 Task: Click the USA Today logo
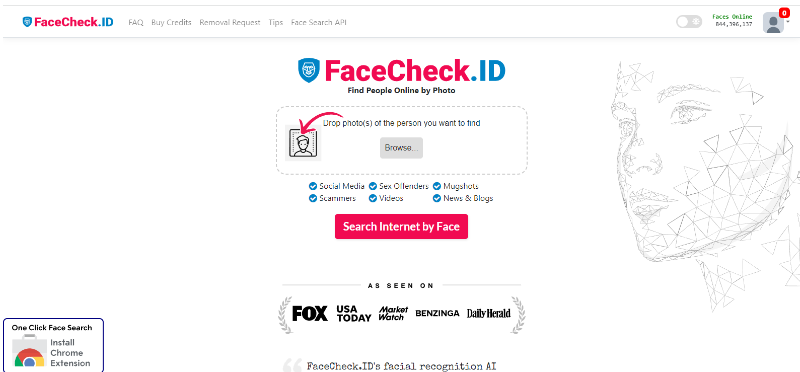click(x=354, y=313)
